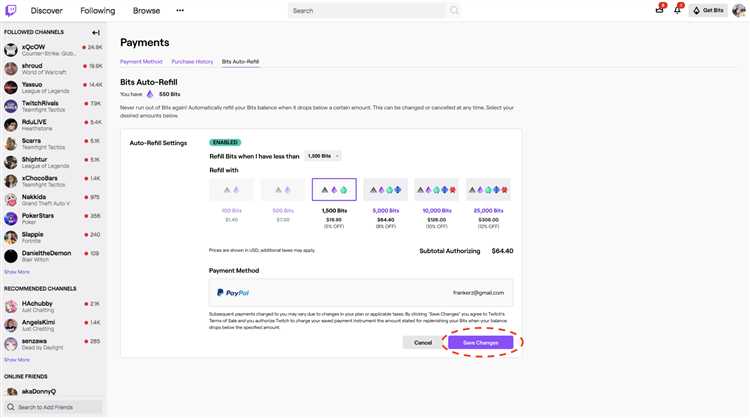Image resolution: width=750 pixels, height=418 pixels.
Task: Open DanieltheDemon channel from sidebar
Action: coord(53,256)
